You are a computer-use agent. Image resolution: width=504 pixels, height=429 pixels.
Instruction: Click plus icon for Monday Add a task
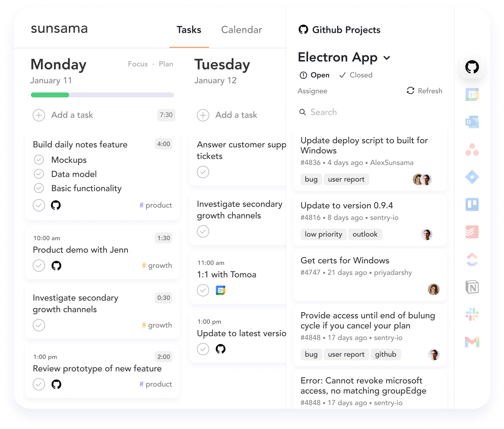(39, 115)
